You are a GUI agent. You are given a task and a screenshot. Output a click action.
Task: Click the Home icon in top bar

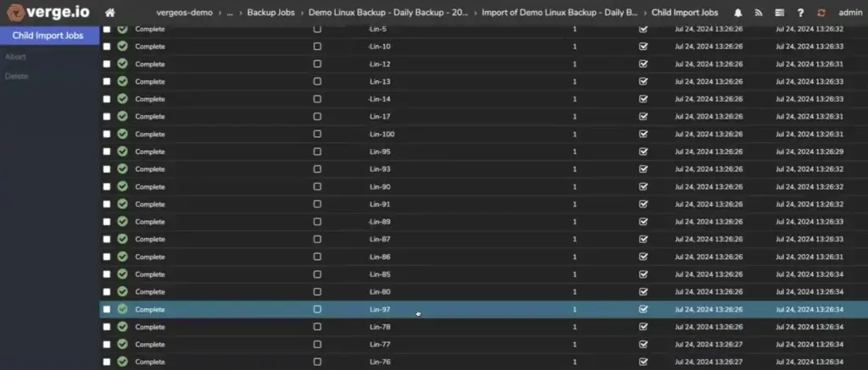(109, 13)
